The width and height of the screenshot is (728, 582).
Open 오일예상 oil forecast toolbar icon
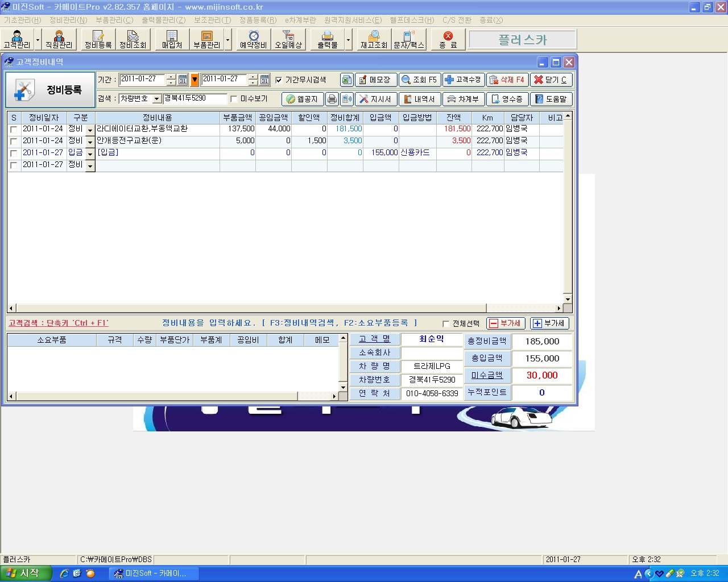(x=288, y=40)
